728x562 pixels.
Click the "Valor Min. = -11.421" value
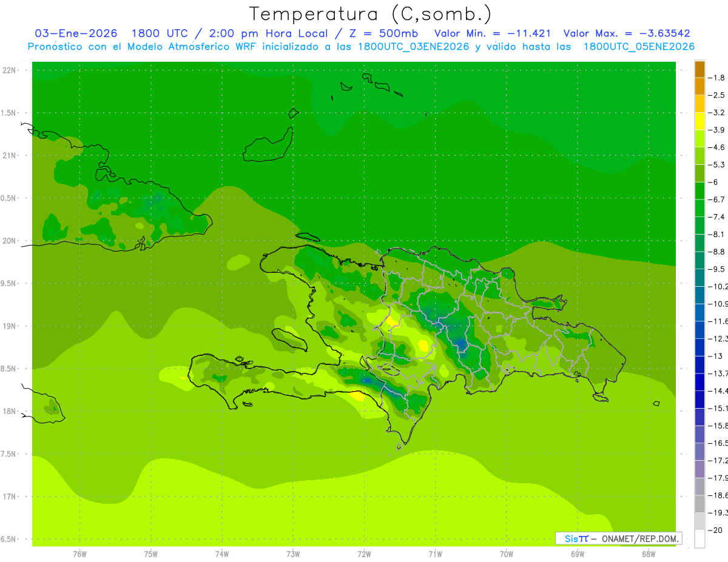point(493,33)
